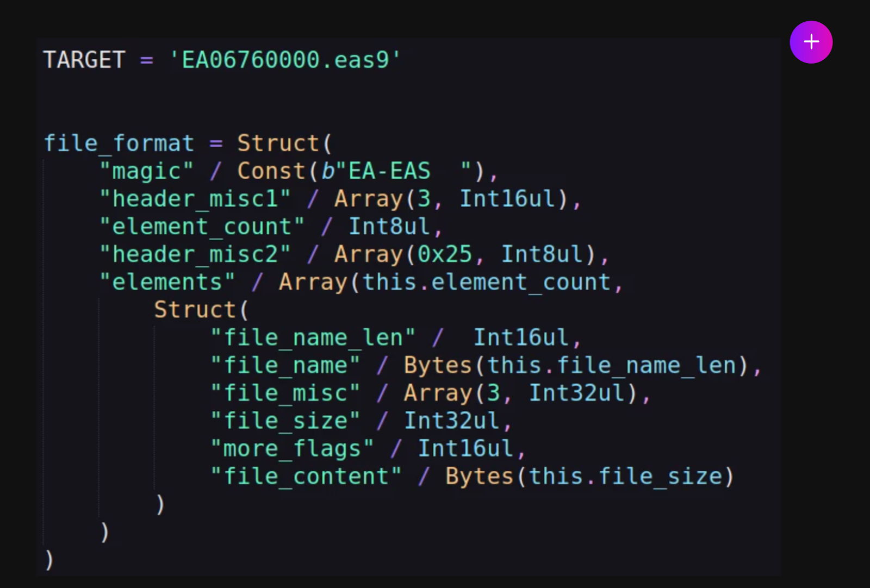The height and width of the screenshot is (588, 870).
Task: Click the quoted "elements" field key
Action: (167, 282)
